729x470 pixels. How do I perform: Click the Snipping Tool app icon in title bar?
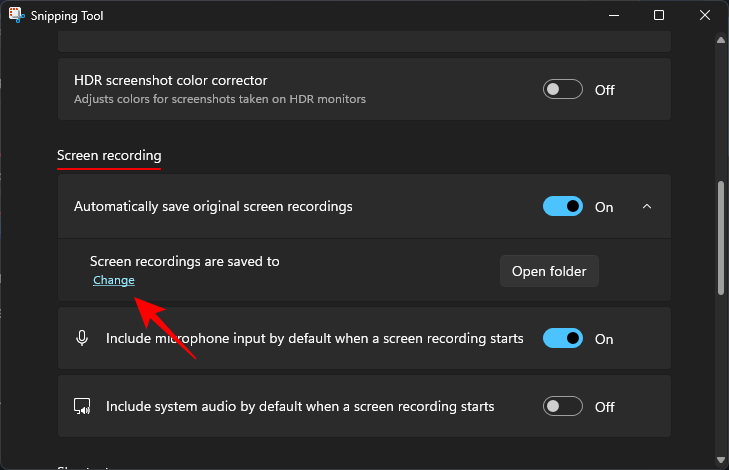click(x=16, y=16)
